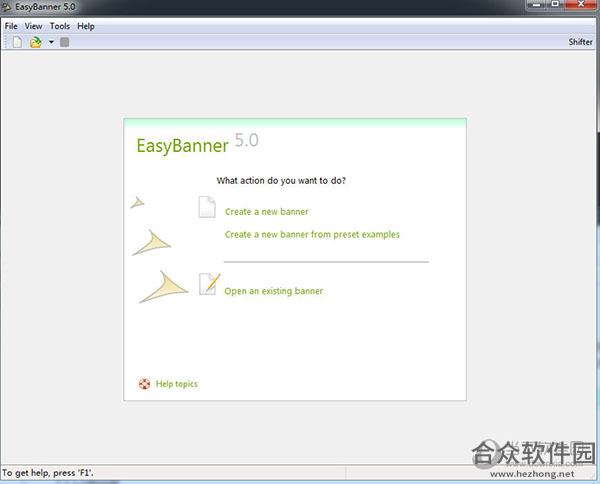Image resolution: width=600 pixels, height=484 pixels.
Task: Click the Create a new banner link
Action: click(267, 212)
